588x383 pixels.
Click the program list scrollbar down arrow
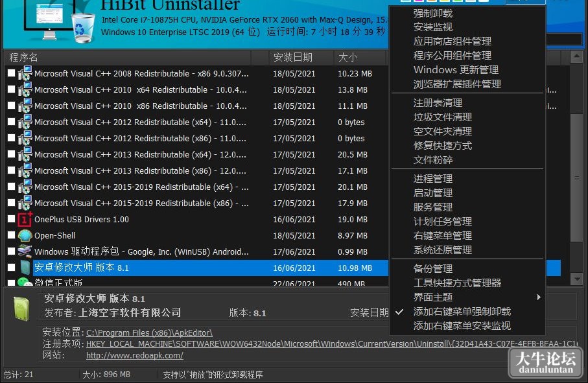point(576,278)
